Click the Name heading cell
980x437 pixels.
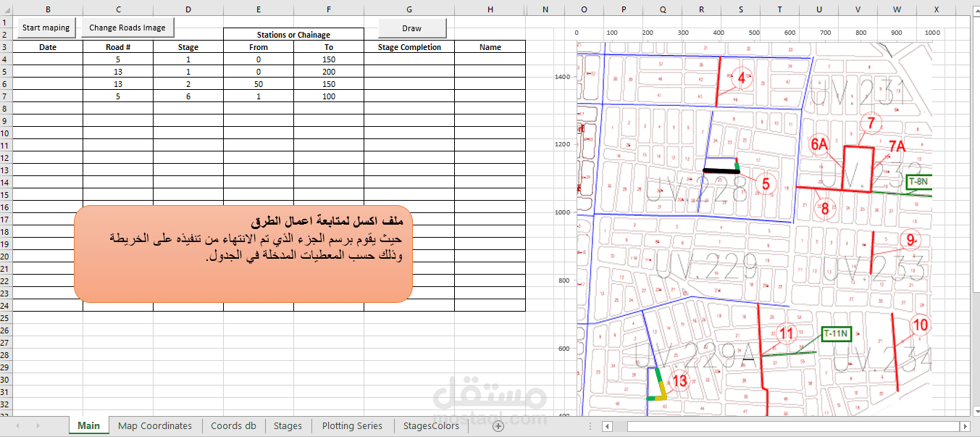click(490, 47)
